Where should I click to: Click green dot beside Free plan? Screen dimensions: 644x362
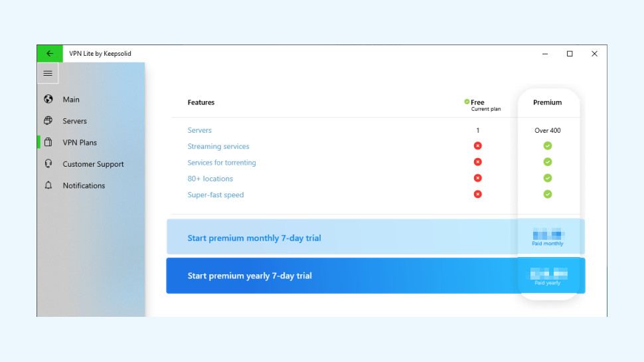[467, 102]
